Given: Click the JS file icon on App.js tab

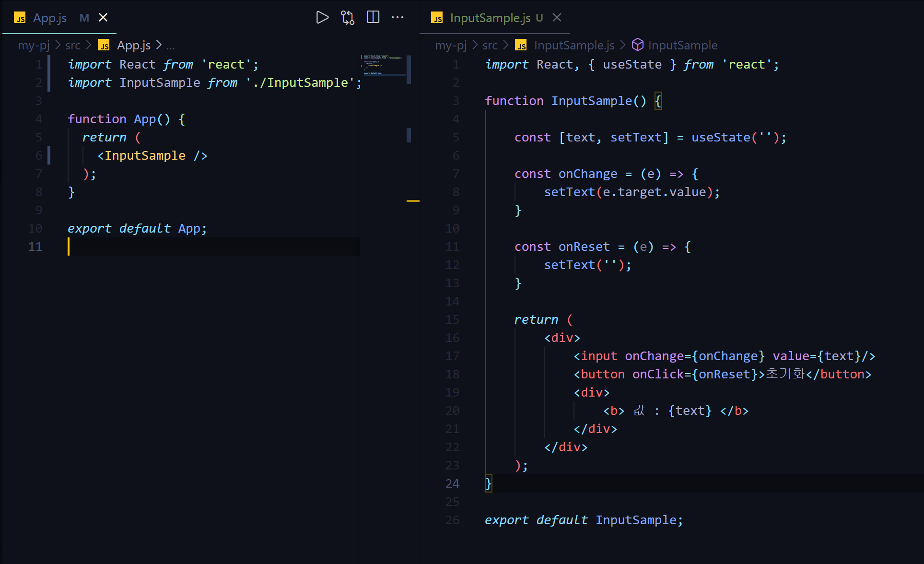Looking at the screenshot, I should pos(20,18).
